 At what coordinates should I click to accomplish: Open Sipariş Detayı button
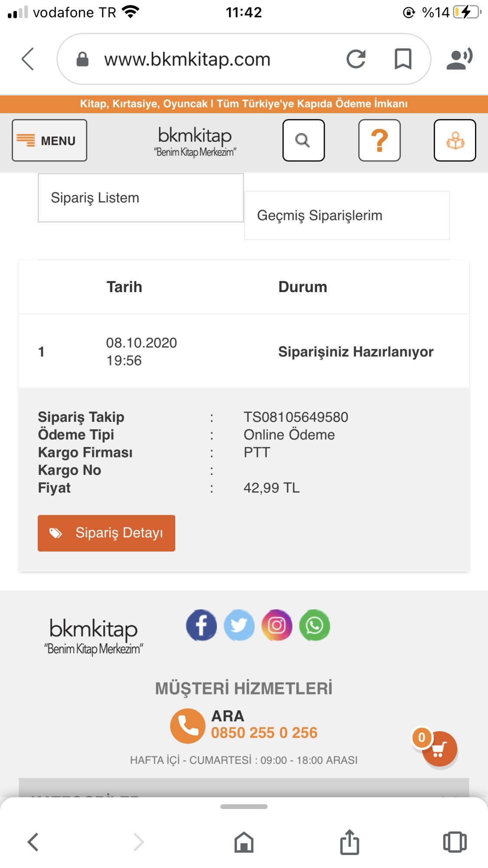pos(106,533)
